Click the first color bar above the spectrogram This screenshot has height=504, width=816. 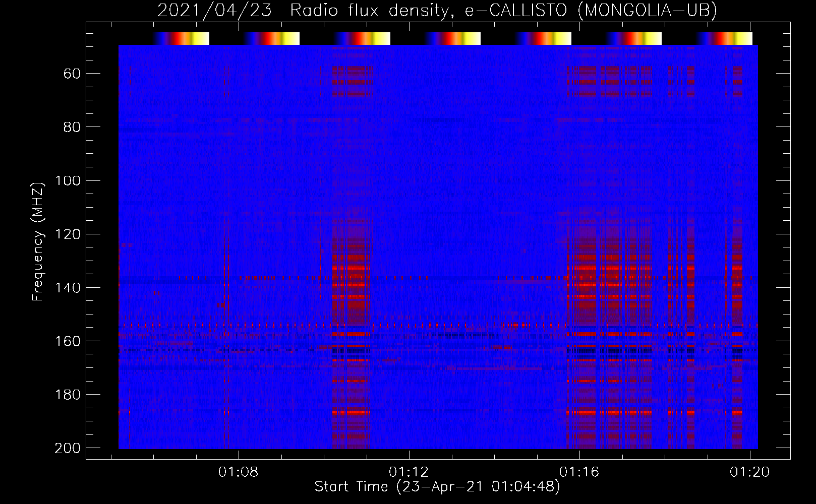click(181, 38)
